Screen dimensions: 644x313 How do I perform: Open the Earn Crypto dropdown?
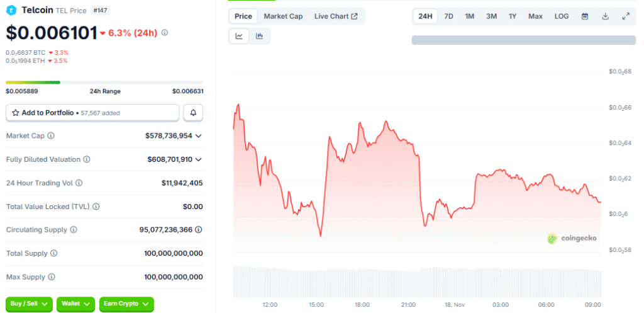tap(126, 304)
